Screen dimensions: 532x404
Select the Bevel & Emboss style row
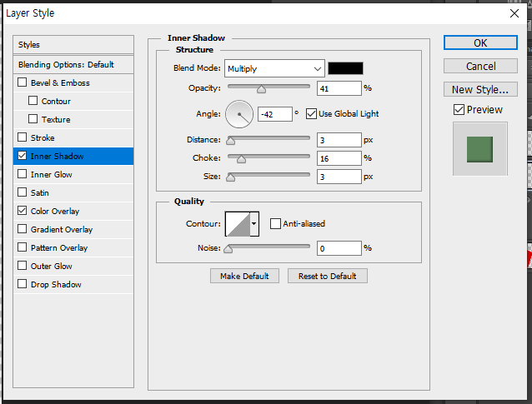tap(73, 82)
